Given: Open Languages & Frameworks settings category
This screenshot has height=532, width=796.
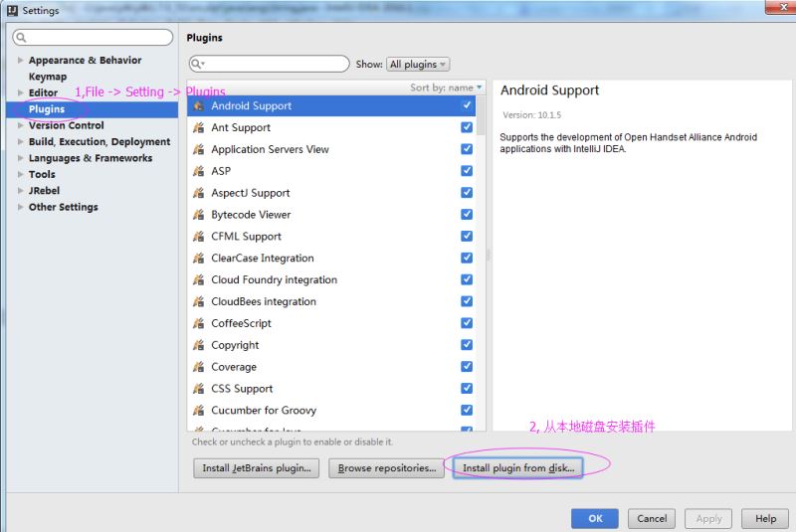Looking at the screenshot, I should point(91,158).
